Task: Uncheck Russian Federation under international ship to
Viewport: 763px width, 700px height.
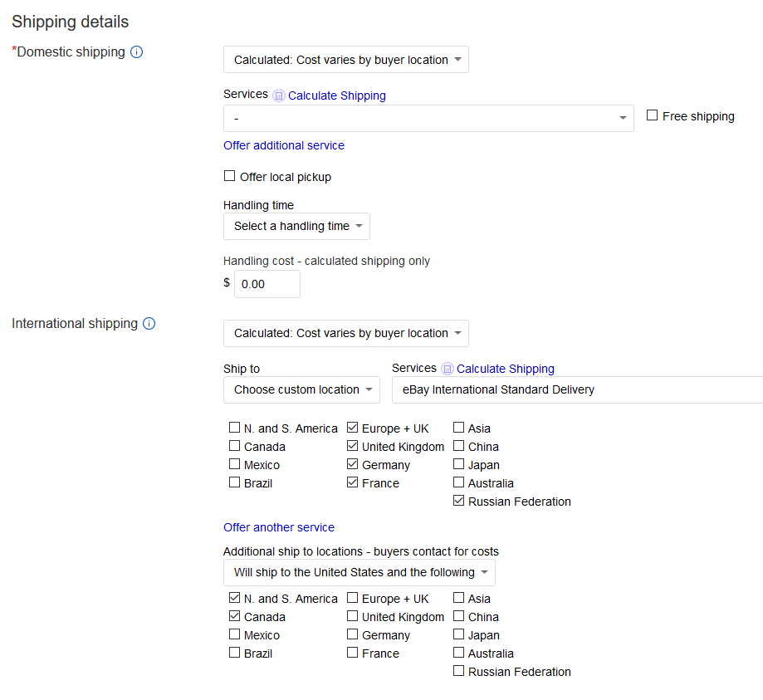Action: 458,501
